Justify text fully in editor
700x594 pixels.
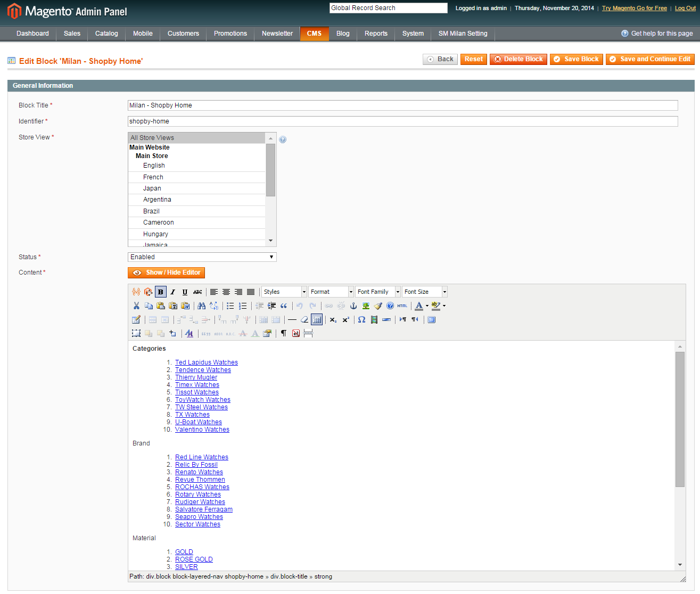(x=251, y=292)
